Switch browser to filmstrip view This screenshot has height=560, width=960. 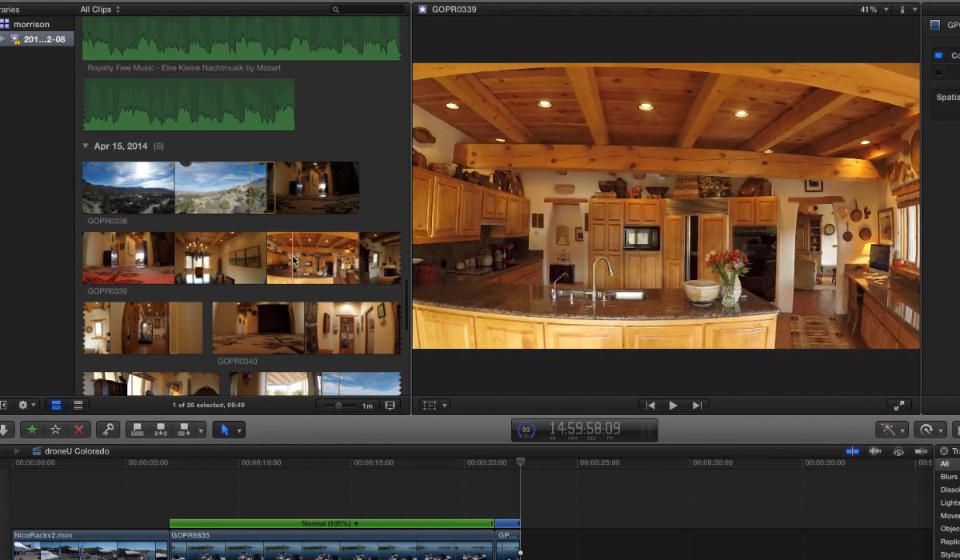click(x=56, y=406)
